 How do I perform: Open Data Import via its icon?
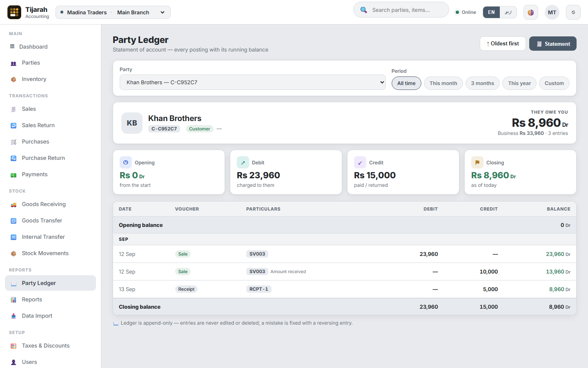tap(13, 316)
